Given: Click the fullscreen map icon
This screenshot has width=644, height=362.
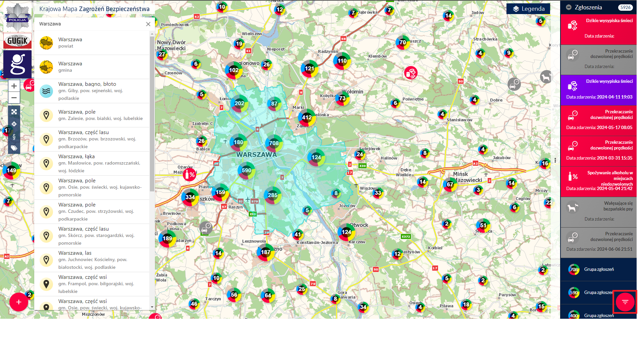Looking at the screenshot, I should click(x=14, y=112).
